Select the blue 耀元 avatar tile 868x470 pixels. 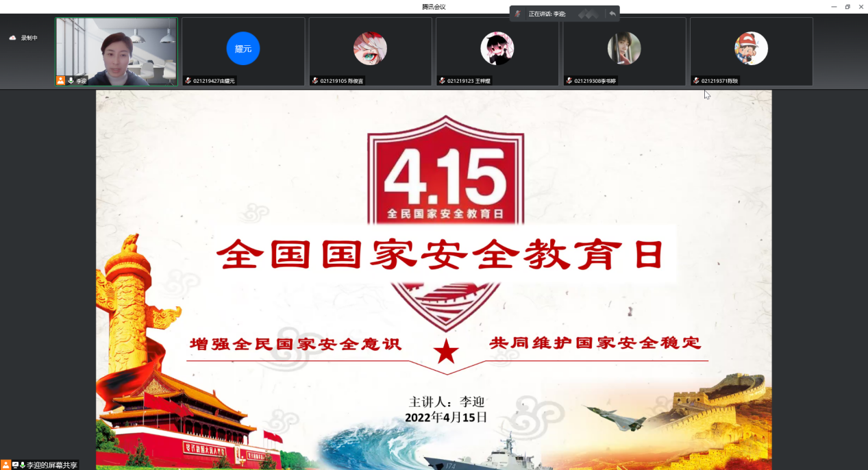(x=243, y=49)
